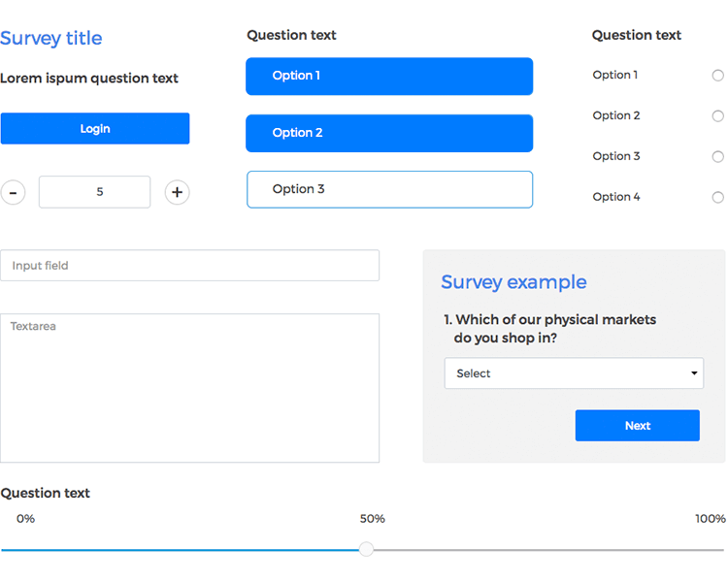Select the Option 3 radio button
Image resolution: width=728 pixels, height=582 pixels.
[717, 156]
